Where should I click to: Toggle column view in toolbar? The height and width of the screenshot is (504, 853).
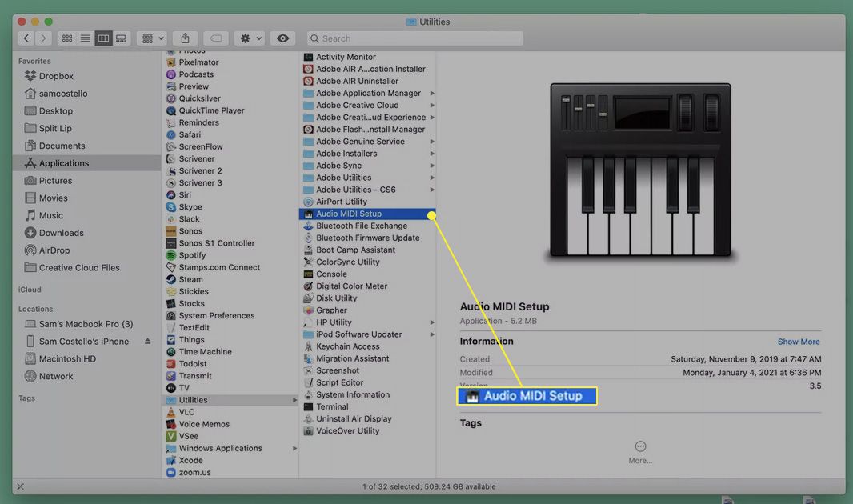(103, 38)
